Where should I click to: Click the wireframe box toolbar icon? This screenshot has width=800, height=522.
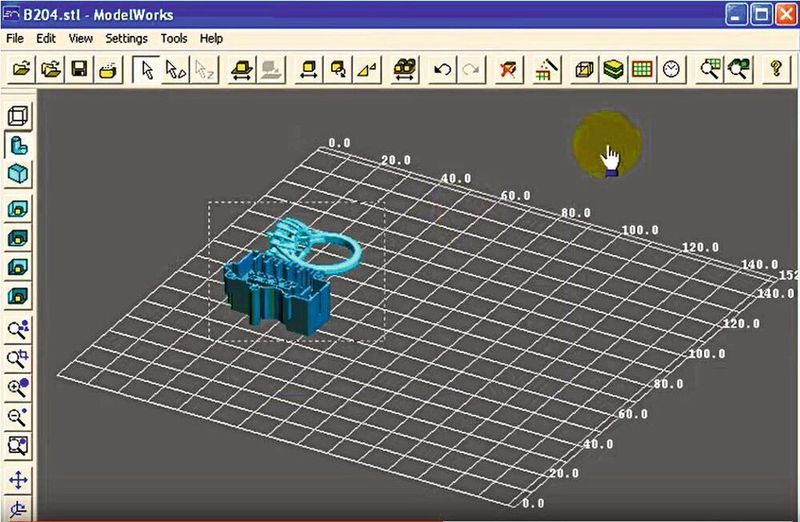click(585, 69)
